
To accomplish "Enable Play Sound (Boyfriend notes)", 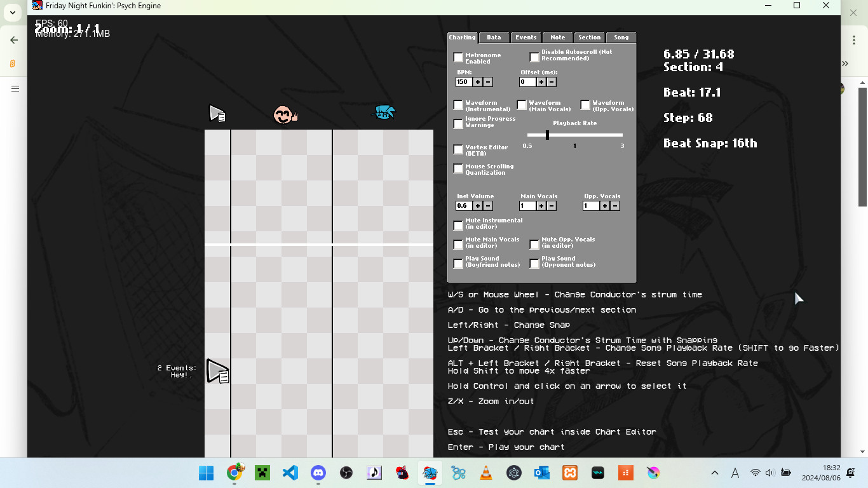I will (x=458, y=264).
